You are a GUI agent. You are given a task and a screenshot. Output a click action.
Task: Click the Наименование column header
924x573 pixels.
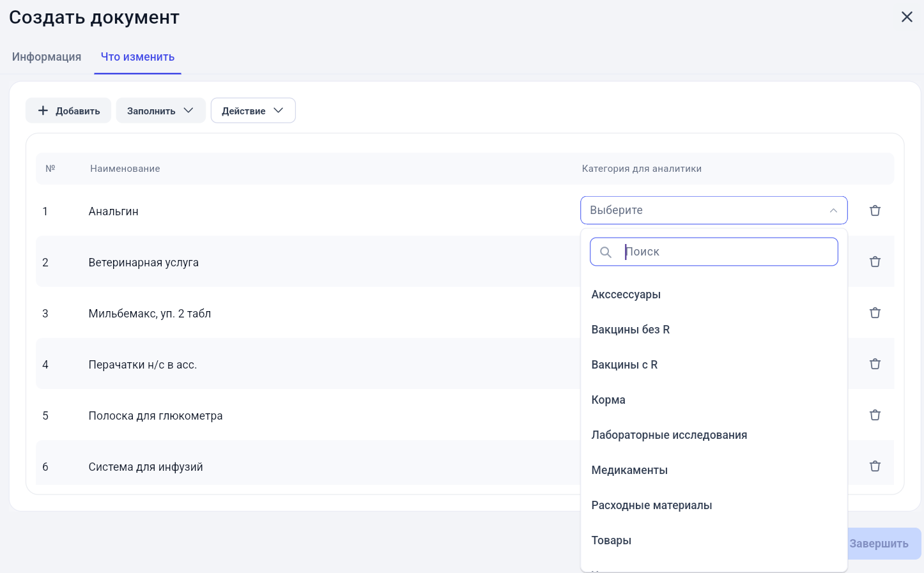(x=125, y=169)
